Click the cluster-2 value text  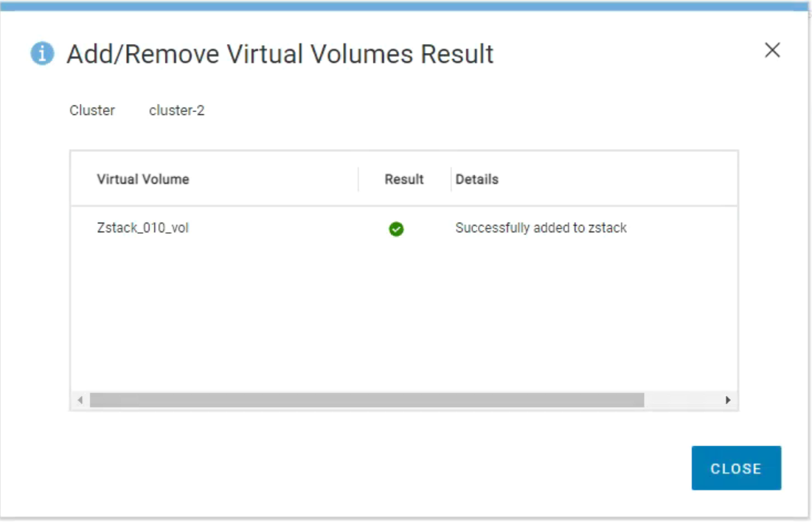tap(176, 111)
